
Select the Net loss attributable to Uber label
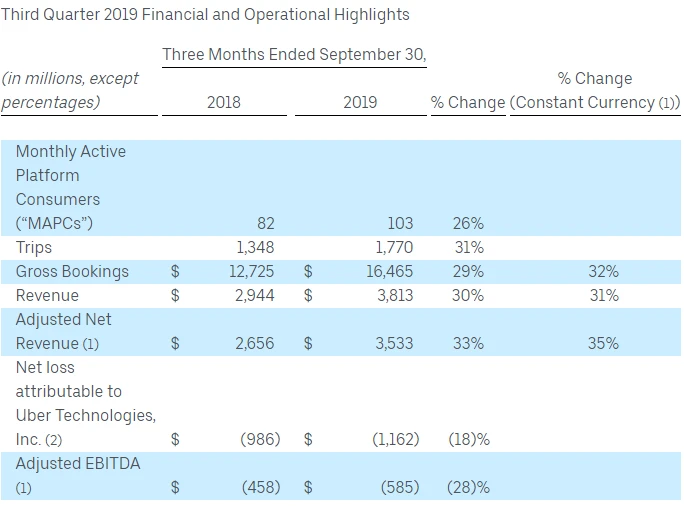point(85,403)
